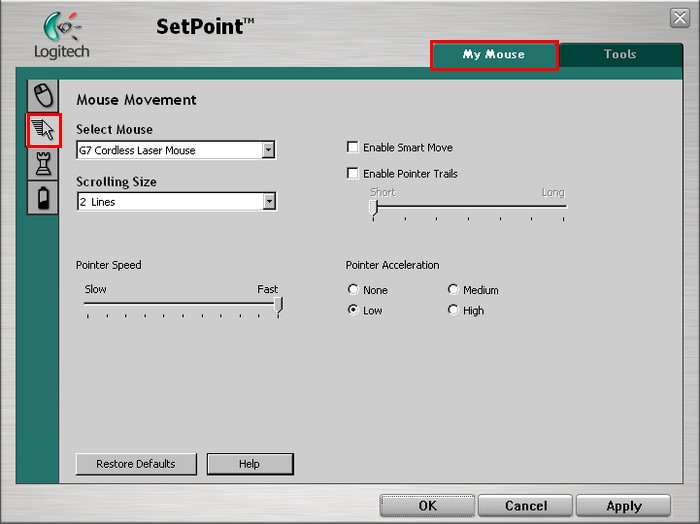Enable Smart Move checkbox
700x524 pixels.
click(x=352, y=147)
